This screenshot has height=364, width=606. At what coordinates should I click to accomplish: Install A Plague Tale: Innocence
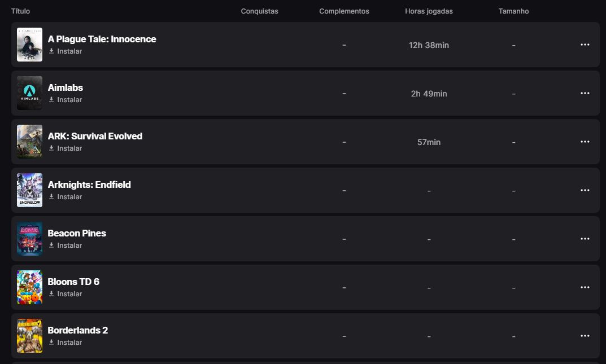(x=66, y=51)
